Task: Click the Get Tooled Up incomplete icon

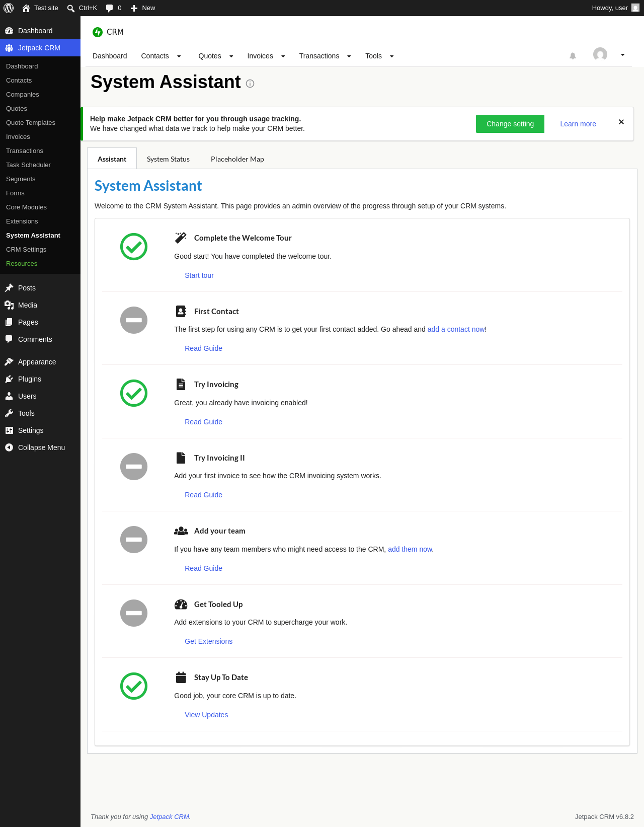Action: [x=134, y=613]
